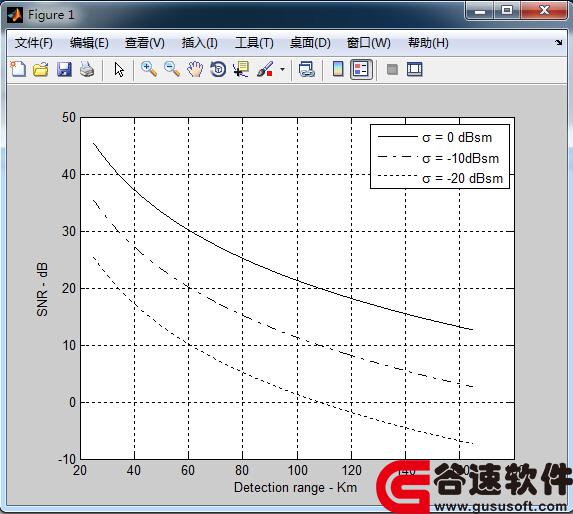This screenshot has height=514, width=573.
Task: Open the 插入(I) menu
Action: tap(200, 43)
